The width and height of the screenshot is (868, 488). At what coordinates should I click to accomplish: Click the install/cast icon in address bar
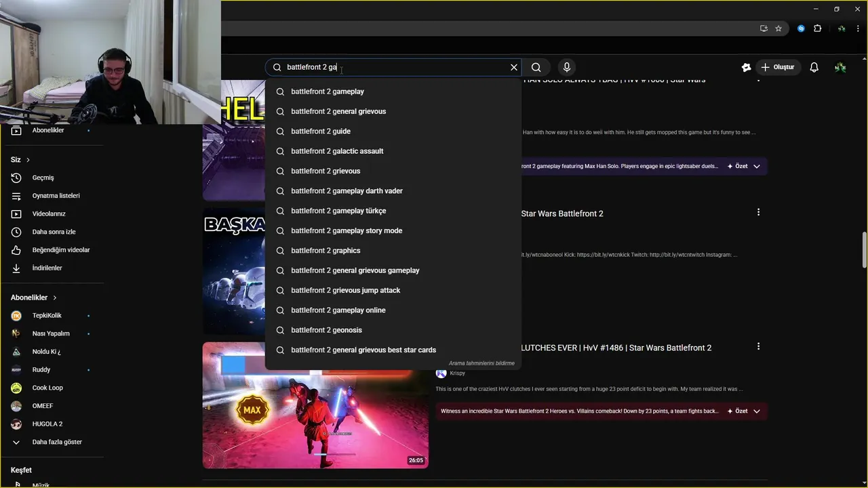pyautogui.click(x=764, y=28)
